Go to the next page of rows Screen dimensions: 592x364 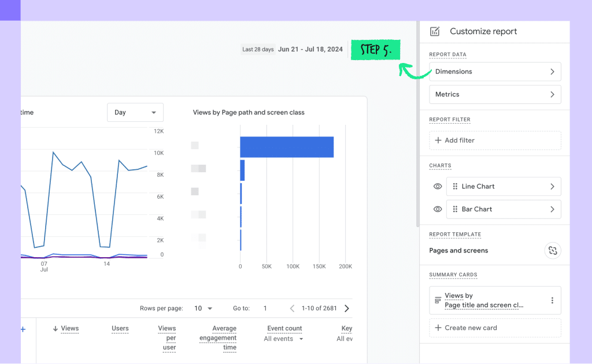(x=347, y=308)
